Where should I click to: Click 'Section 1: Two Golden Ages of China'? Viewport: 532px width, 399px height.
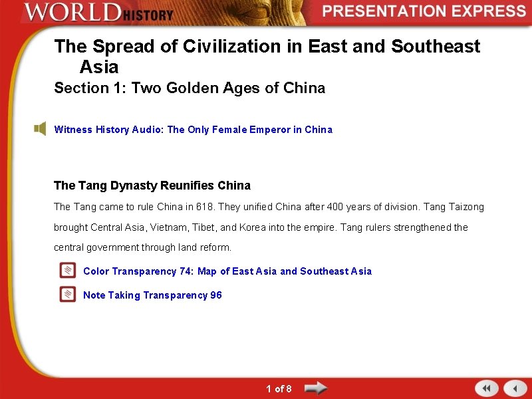coord(190,88)
